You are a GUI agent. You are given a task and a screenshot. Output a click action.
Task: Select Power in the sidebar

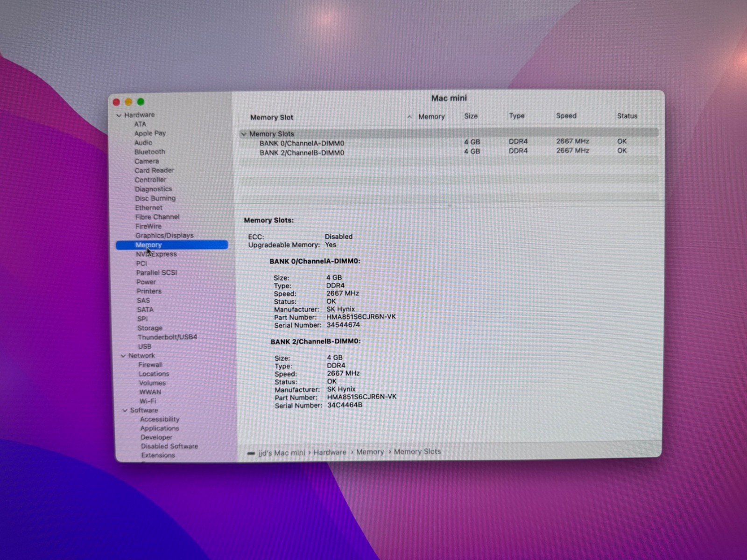(146, 282)
